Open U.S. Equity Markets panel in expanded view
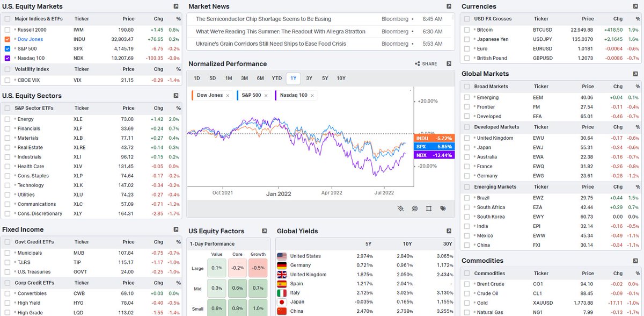This screenshot has width=644, height=316. [176, 6]
